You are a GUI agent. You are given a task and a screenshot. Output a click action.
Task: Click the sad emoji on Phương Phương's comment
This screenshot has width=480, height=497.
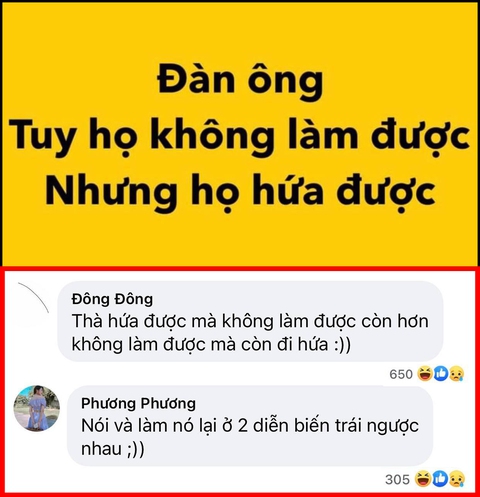coord(457,479)
